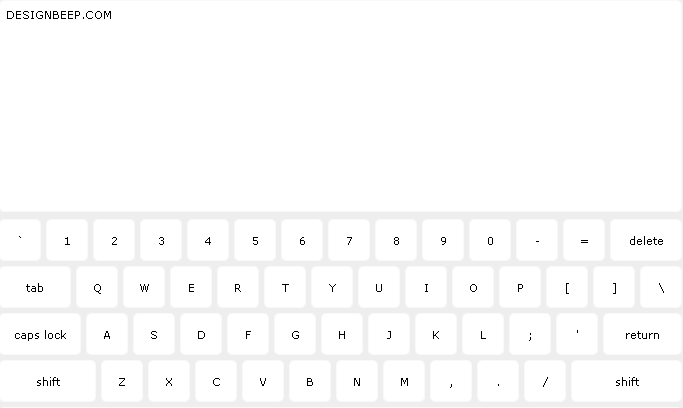The width and height of the screenshot is (683, 408).
Task: Click the number 5 key
Action: click(255, 240)
